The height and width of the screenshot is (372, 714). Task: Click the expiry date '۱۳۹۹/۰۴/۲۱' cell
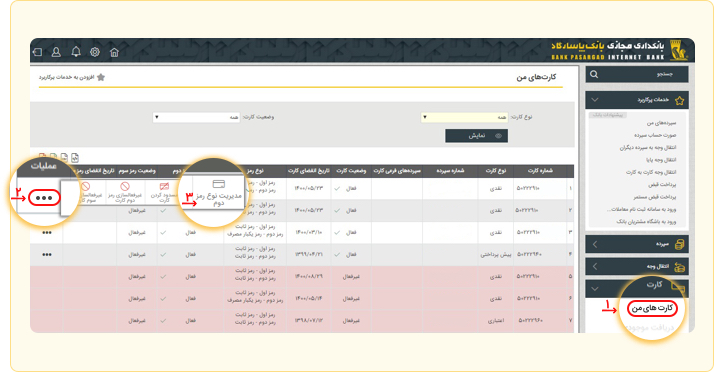[x=309, y=255]
